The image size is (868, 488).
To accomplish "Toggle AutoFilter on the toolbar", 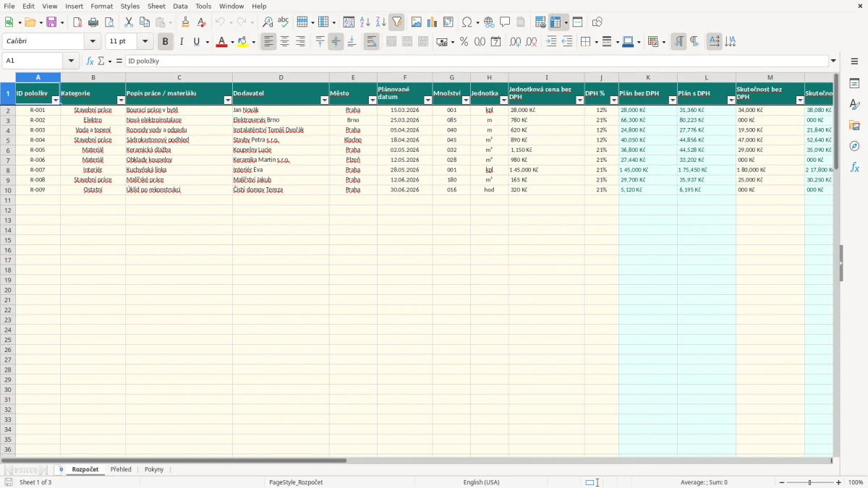I will click(x=396, y=22).
